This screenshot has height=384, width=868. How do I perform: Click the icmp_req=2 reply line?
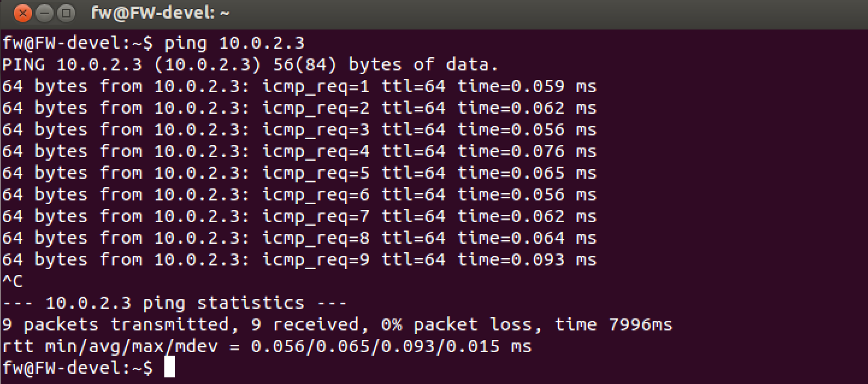tap(299, 108)
